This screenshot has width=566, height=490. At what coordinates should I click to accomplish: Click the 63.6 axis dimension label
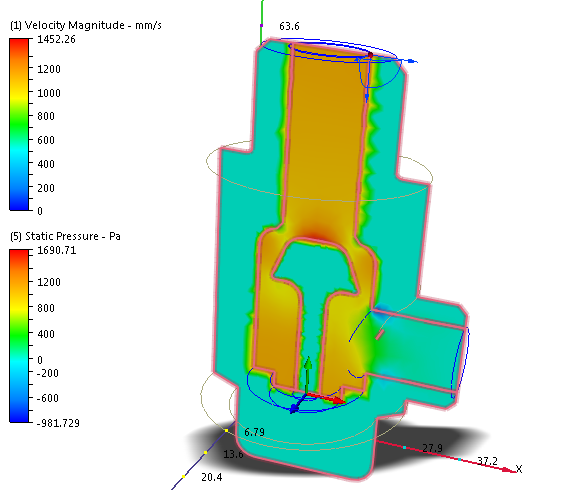(x=289, y=26)
